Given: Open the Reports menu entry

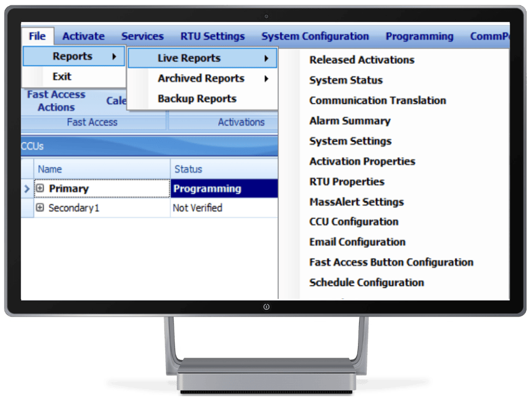Looking at the screenshot, I should pyautogui.click(x=74, y=56).
